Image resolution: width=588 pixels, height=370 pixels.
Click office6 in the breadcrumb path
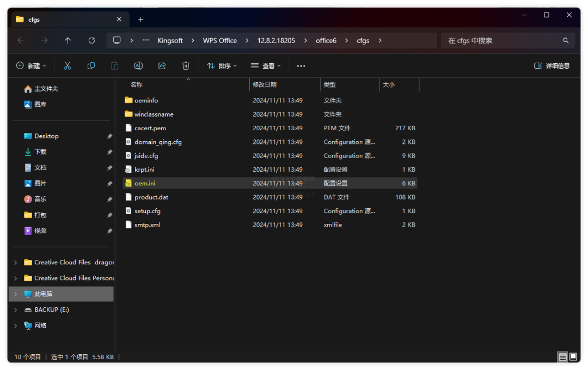point(326,40)
